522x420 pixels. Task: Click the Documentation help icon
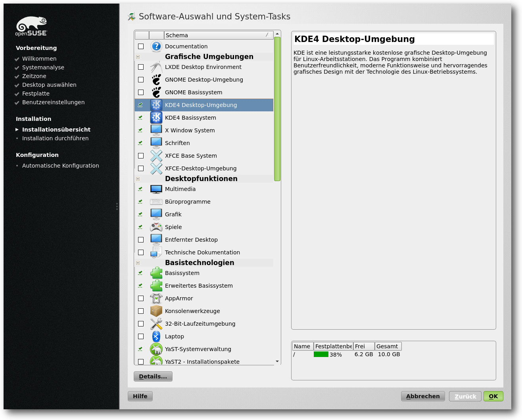[x=156, y=46]
